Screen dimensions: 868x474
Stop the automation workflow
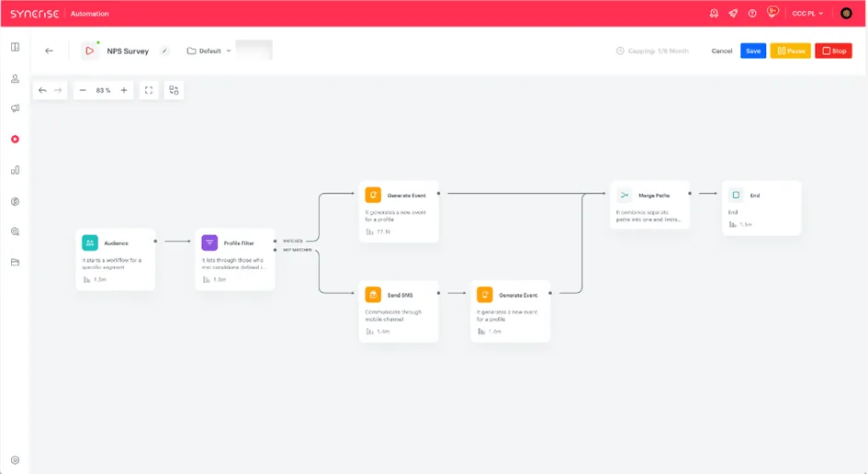tap(833, 51)
